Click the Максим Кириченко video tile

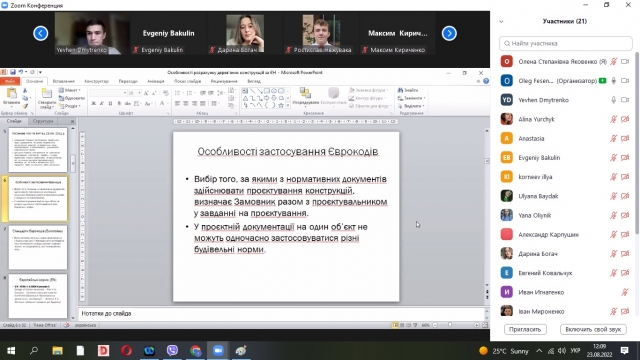click(x=397, y=33)
